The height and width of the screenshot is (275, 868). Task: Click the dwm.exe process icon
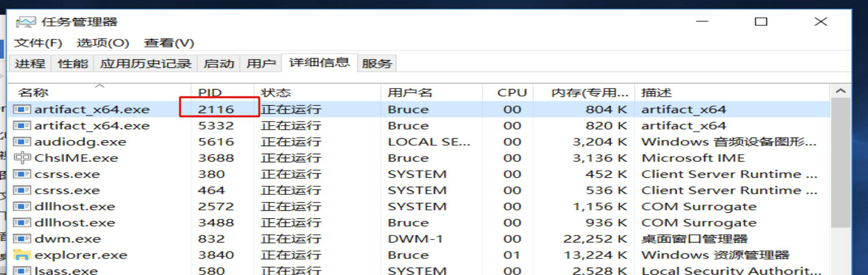tap(22, 239)
